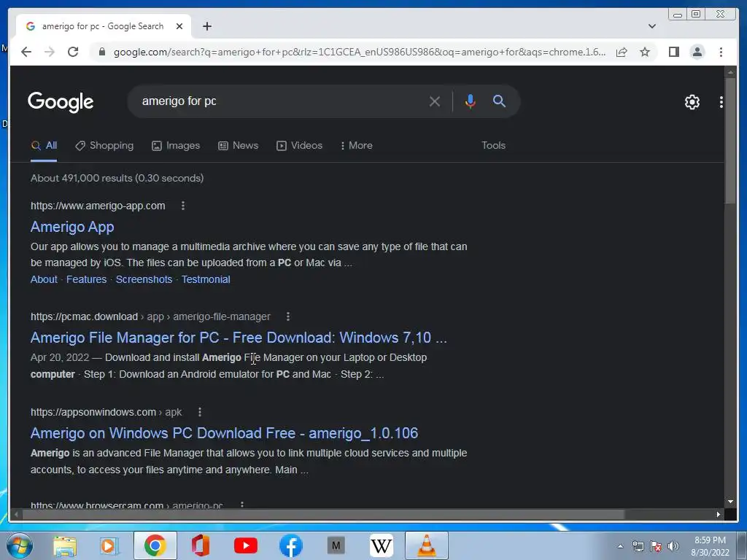Open the Screenshots sitelink
This screenshot has height=560, width=747.
144,279
